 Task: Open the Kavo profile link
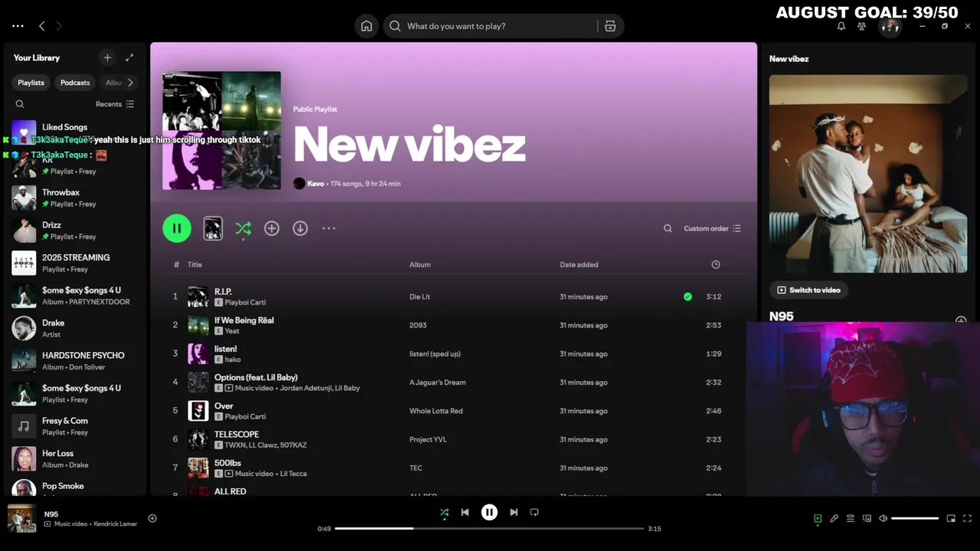pyautogui.click(x=315, y=184)
